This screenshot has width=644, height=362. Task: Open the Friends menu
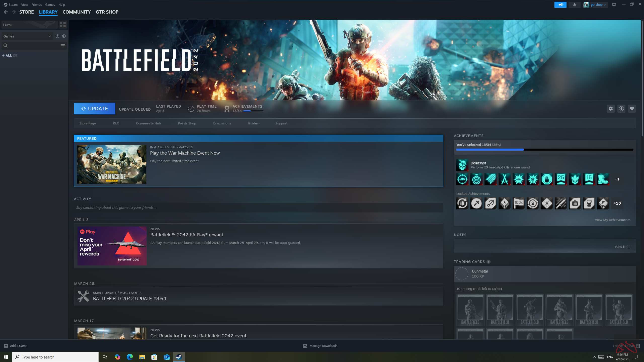pyautogui.click(x=36, y=5)
